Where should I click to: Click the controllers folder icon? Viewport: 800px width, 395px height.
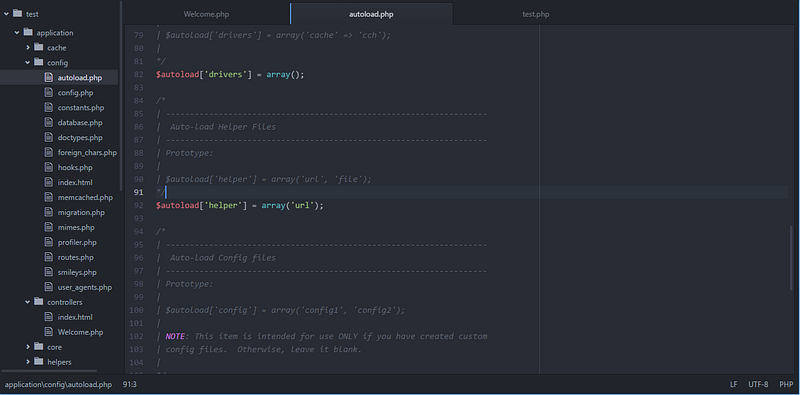(38, 302)
